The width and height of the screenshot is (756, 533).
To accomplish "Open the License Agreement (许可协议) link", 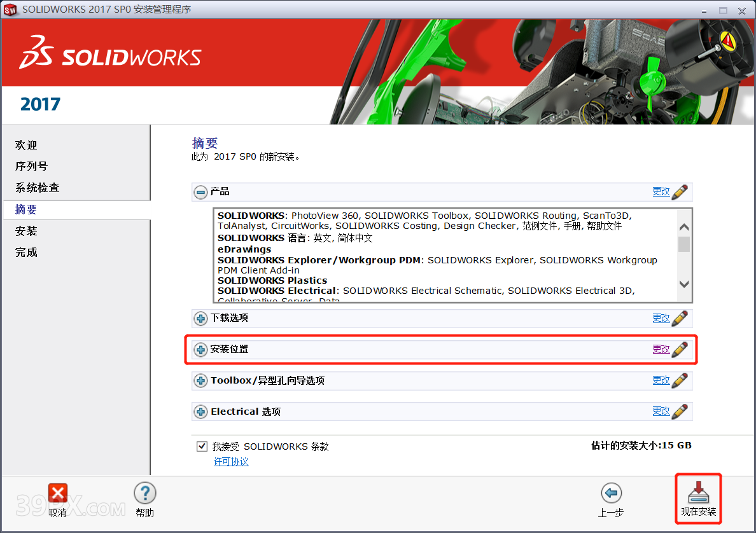I will [231, 462].
